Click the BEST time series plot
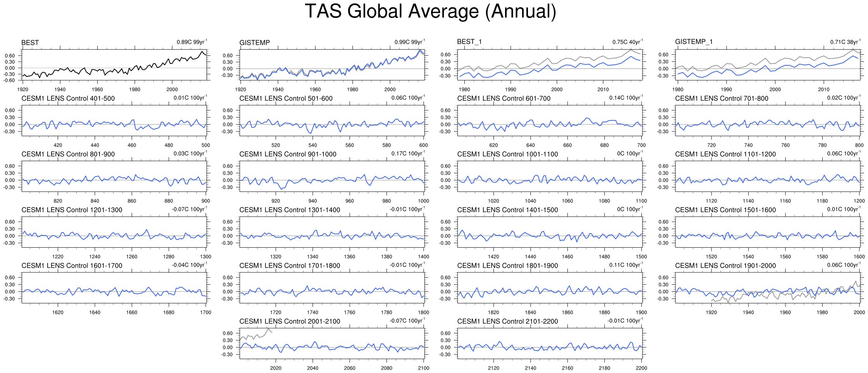 (114, 65)
